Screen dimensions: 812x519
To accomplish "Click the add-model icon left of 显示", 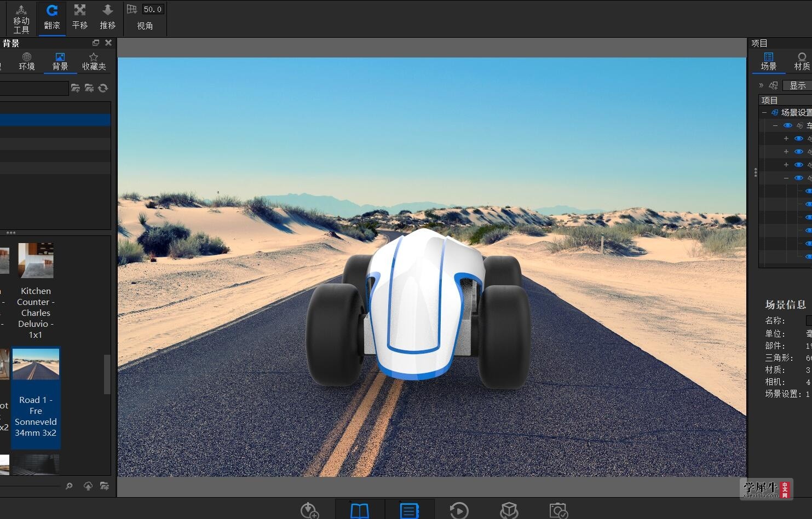I will click(773, 85).
